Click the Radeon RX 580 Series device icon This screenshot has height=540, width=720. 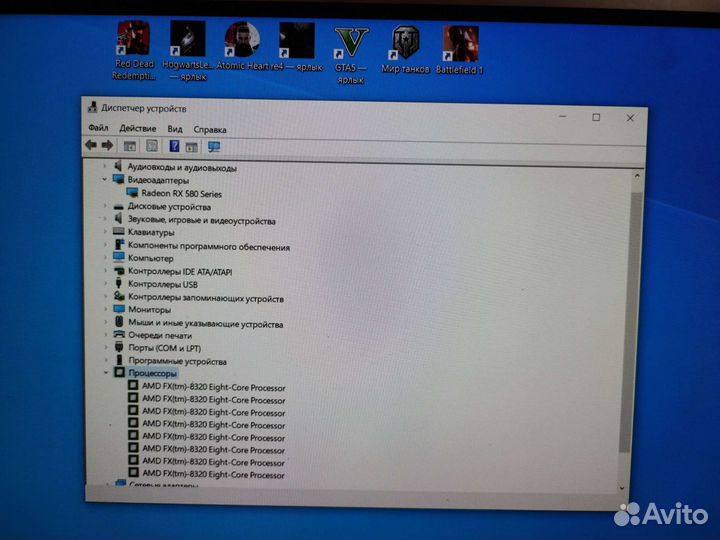133,192
